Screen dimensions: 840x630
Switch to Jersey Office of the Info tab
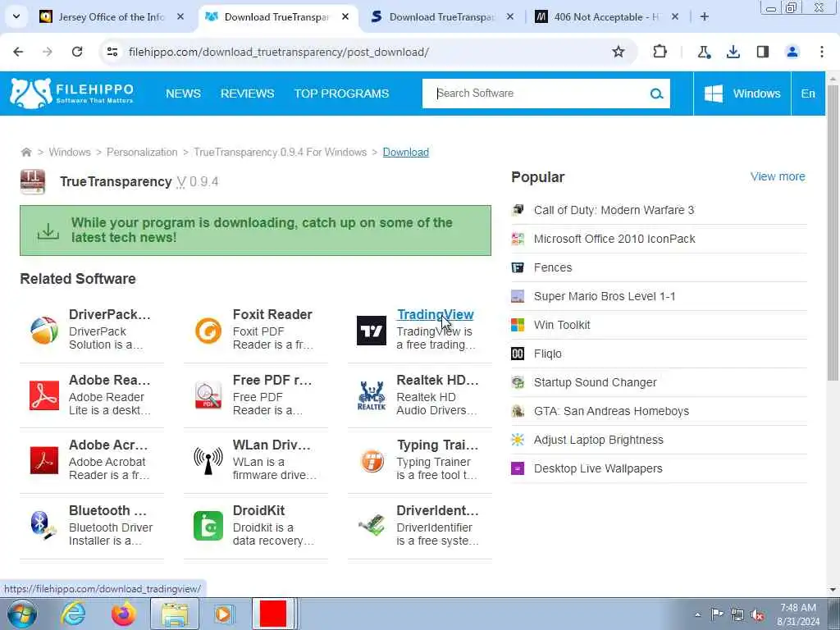112,17
